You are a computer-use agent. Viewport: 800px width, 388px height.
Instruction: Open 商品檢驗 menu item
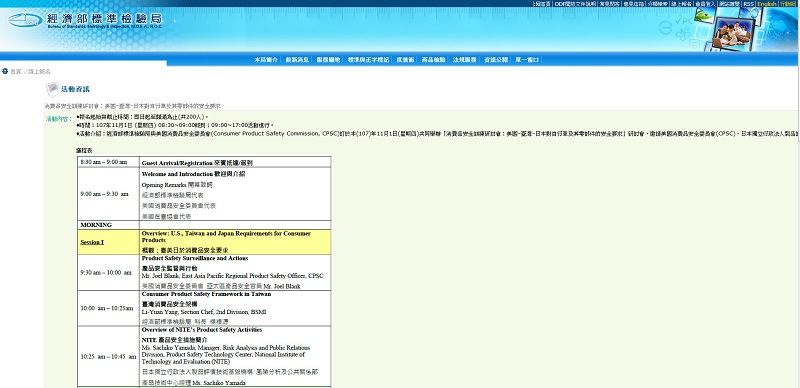point(433,60)
